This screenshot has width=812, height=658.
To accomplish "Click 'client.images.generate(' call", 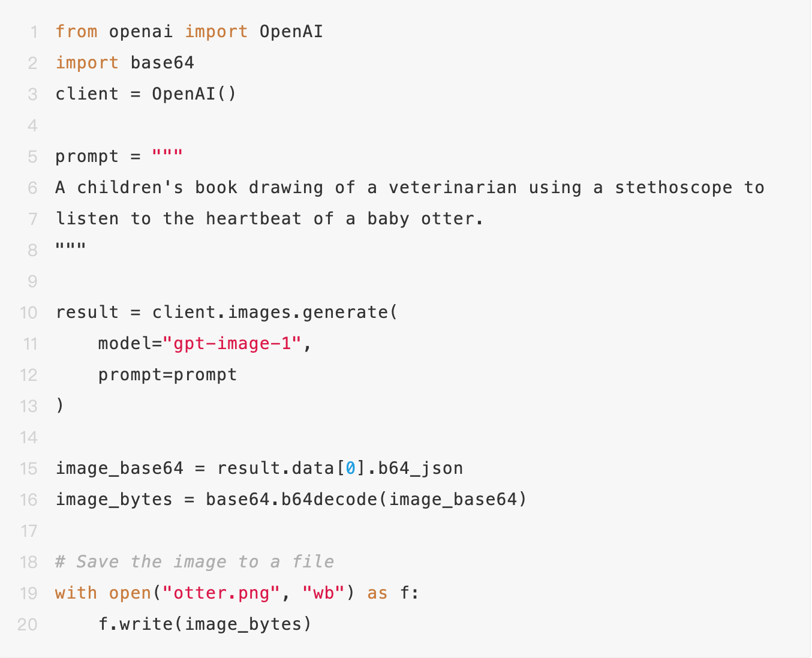I will [274, 313].
